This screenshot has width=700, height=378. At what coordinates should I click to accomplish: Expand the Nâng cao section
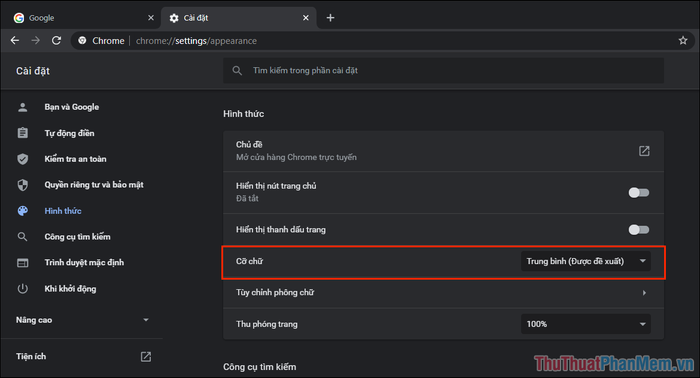[82, 320]
